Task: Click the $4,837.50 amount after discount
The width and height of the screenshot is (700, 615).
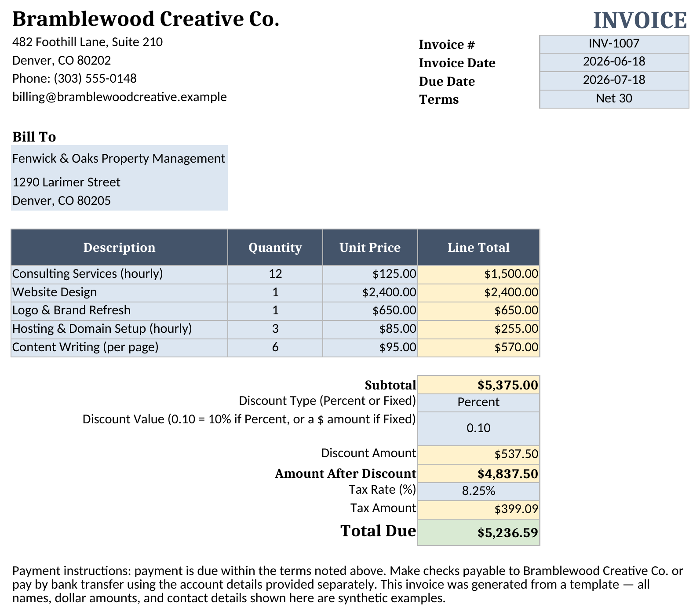Action: (478, 474)
